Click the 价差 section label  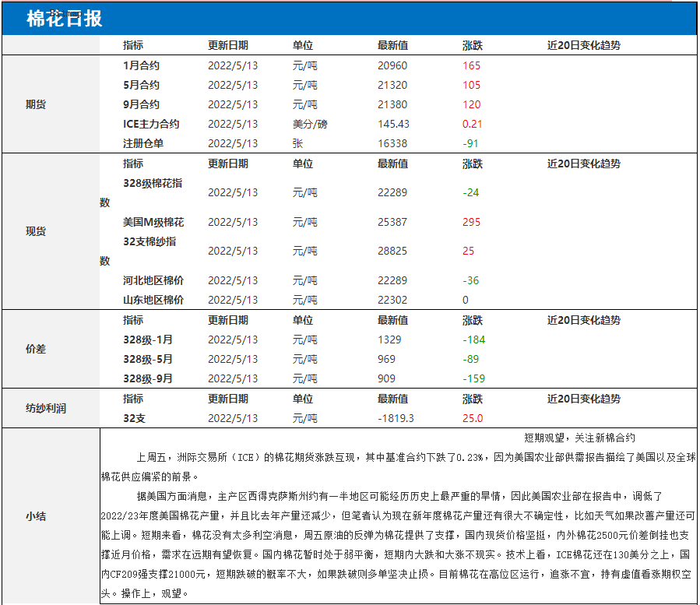click(36, 349)
